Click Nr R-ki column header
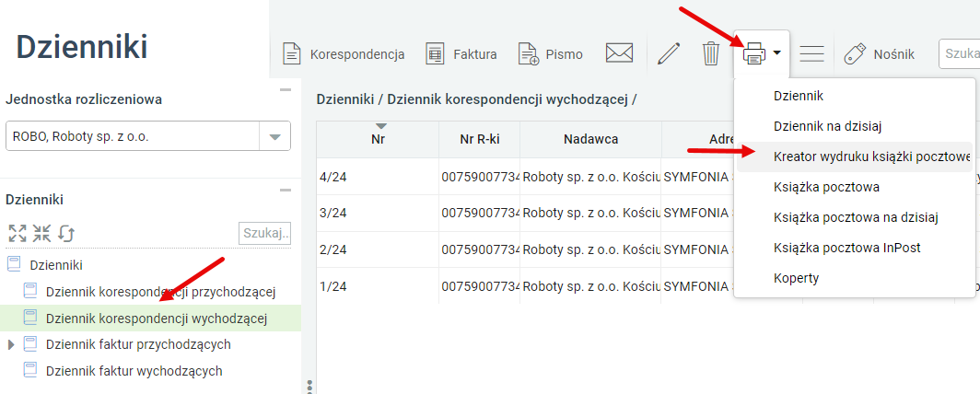Screen dimensions: 980x394 [x=479, y=139]
